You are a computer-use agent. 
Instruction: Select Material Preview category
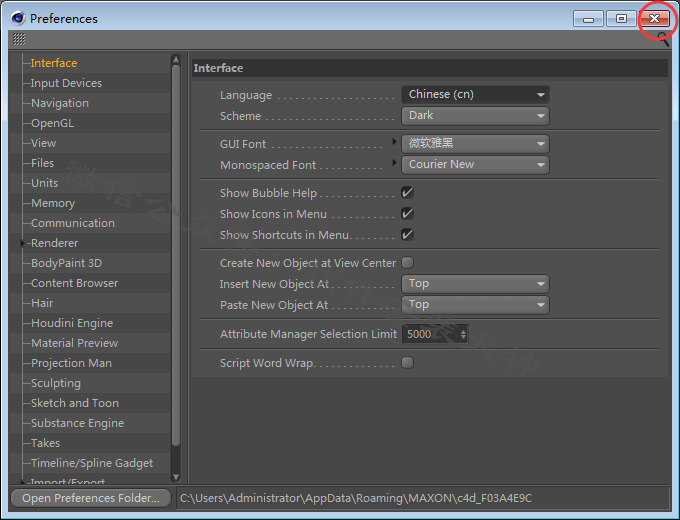pyautogui.click(x=75, y=343)
